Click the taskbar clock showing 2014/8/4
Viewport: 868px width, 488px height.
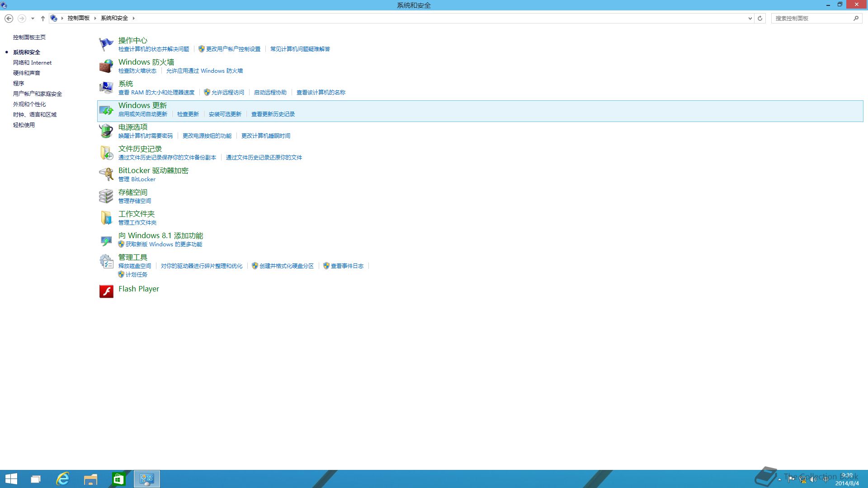point(847,479)
